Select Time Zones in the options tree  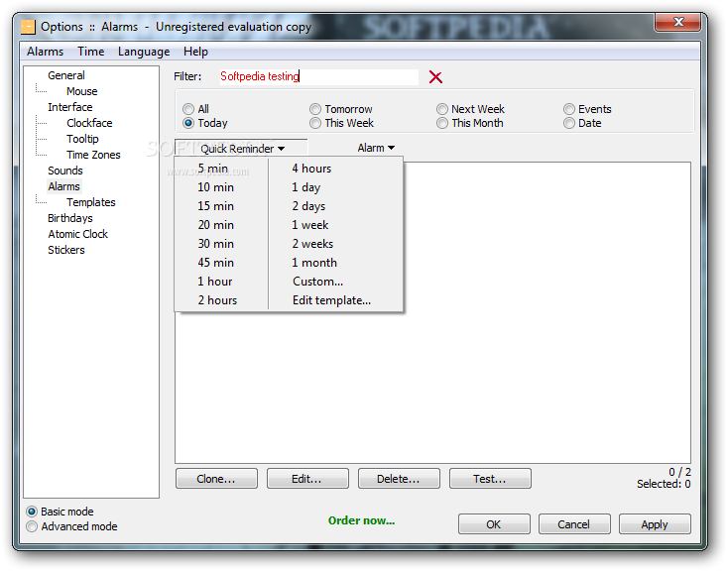pos(93,155)
